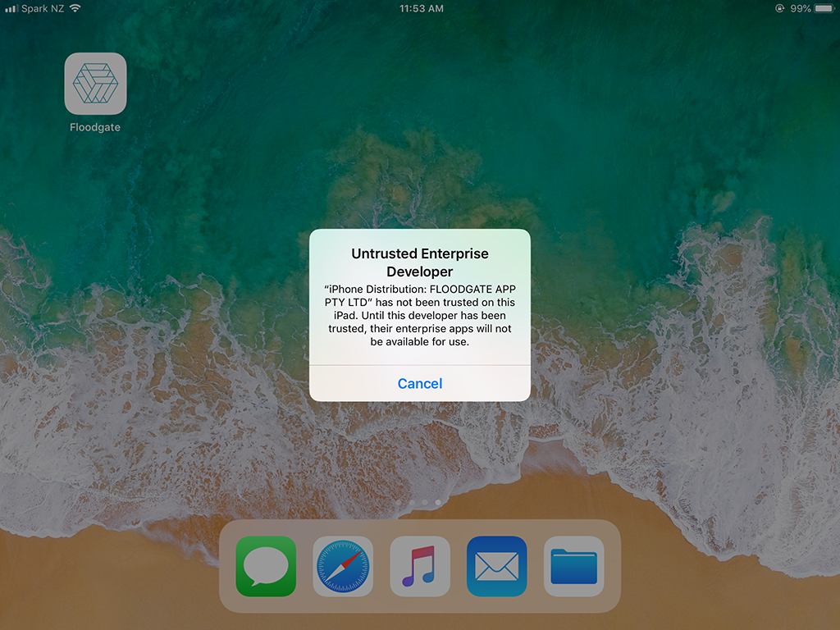
Task: Tap the alert message mentioning FLOODGATE APP
Action: point(420,316)
